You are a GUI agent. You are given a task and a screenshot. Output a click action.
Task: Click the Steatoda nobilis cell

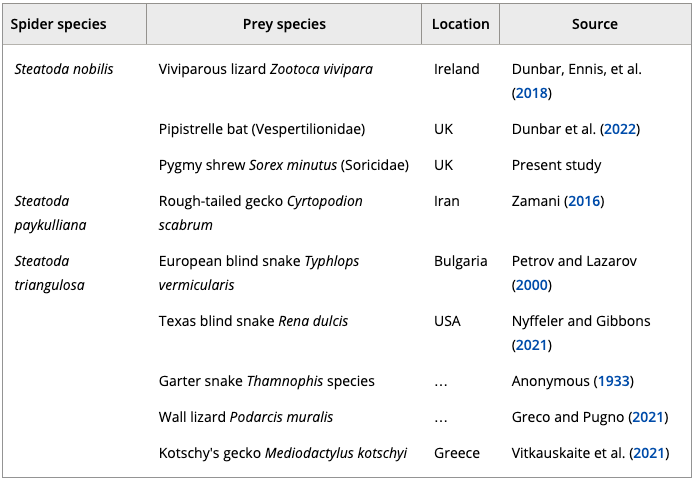(64, 69)
